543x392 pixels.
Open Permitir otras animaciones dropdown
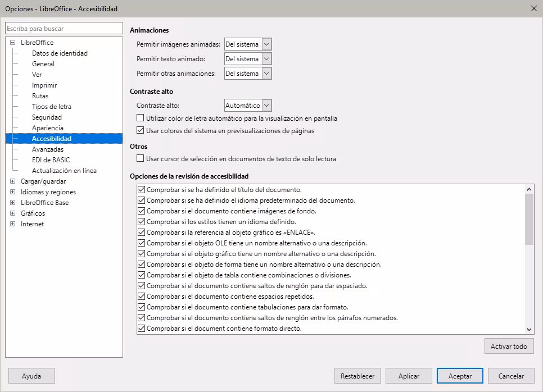point(248,74)
